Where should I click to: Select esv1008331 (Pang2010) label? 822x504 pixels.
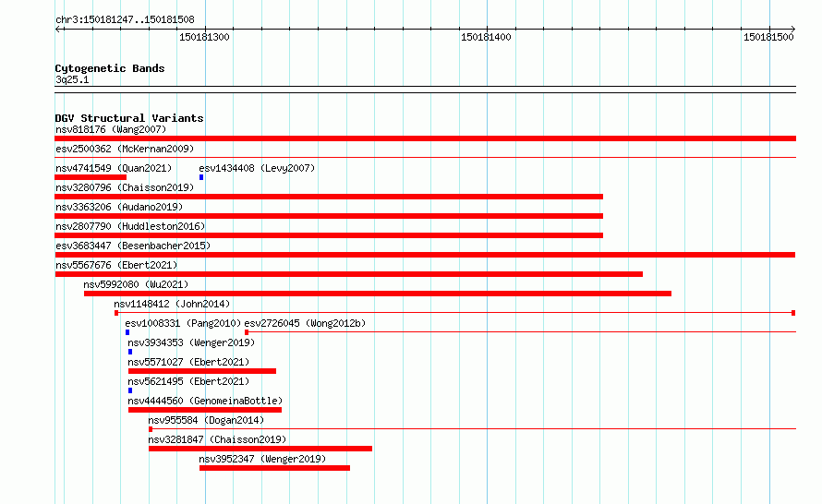pyautogui.click(x=183, y=323)
